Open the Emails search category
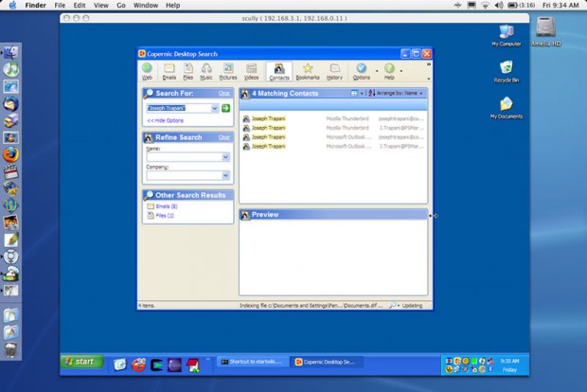Image resolution: width=587 pixels, height=392 pixels. pos(169,72)
